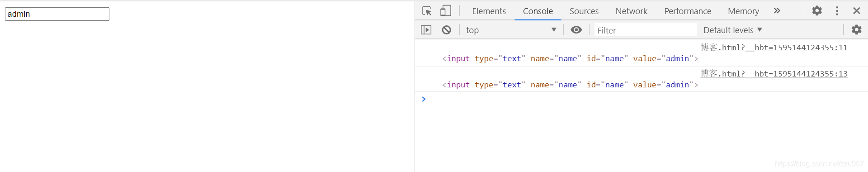Open console settings gear beside Default levels
Viewport: 868px width, 172px height.
pyautogui.click(x=857, y=30)
